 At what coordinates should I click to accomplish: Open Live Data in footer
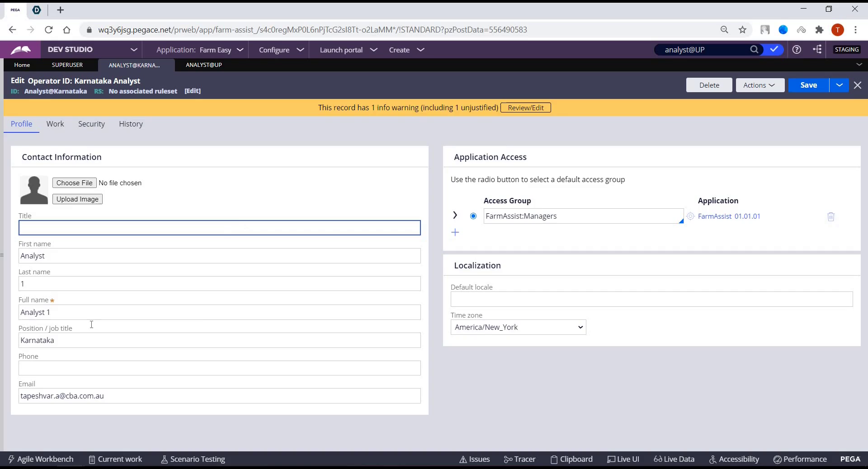click(x=674, y=459)
